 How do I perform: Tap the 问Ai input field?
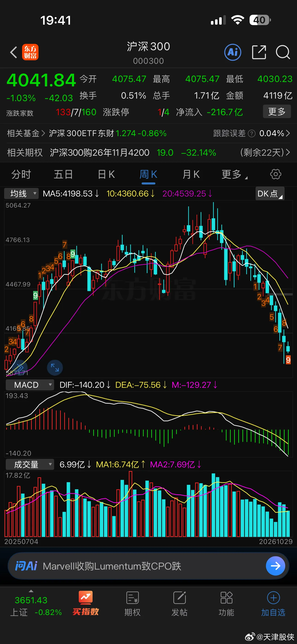click(148, 566)
